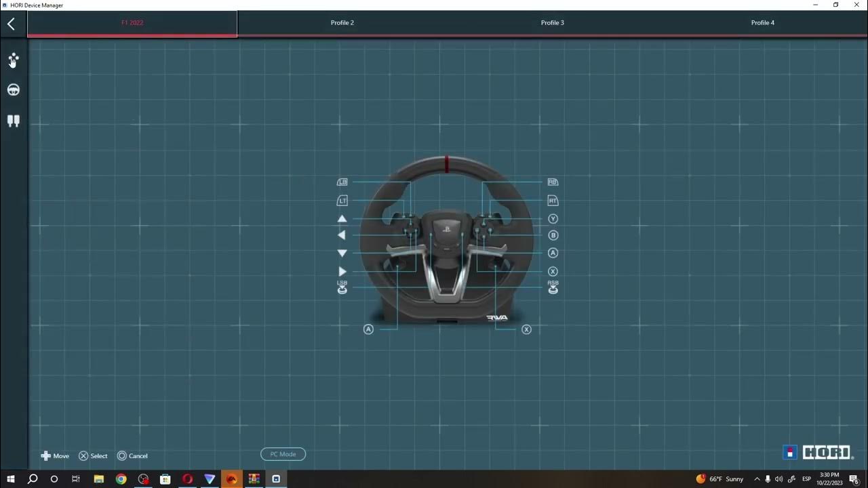Select the LB button label on the diagram
The image size is (868, 488).
tap(342, 182)
